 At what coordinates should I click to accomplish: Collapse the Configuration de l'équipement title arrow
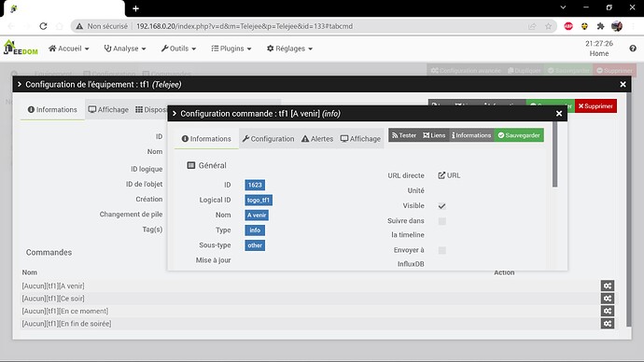pyautogui.click(x=20, y=85)
